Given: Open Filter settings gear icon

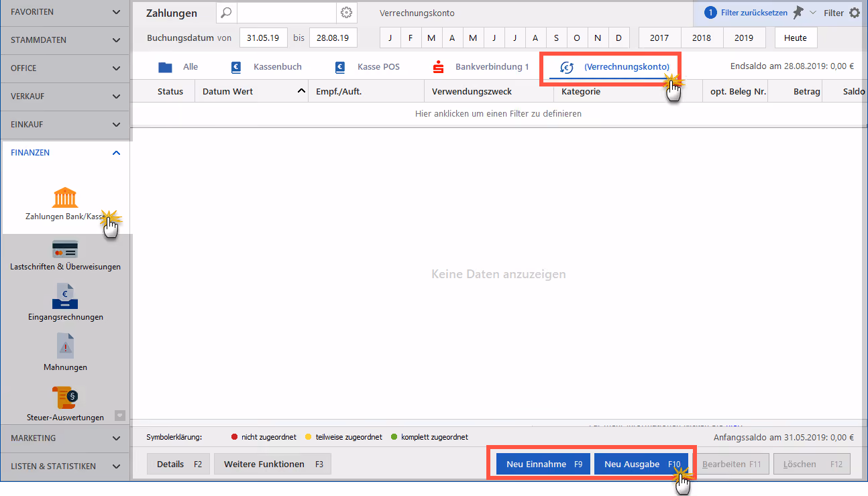Looking at the screenshot, I should (x=854, y=13).
